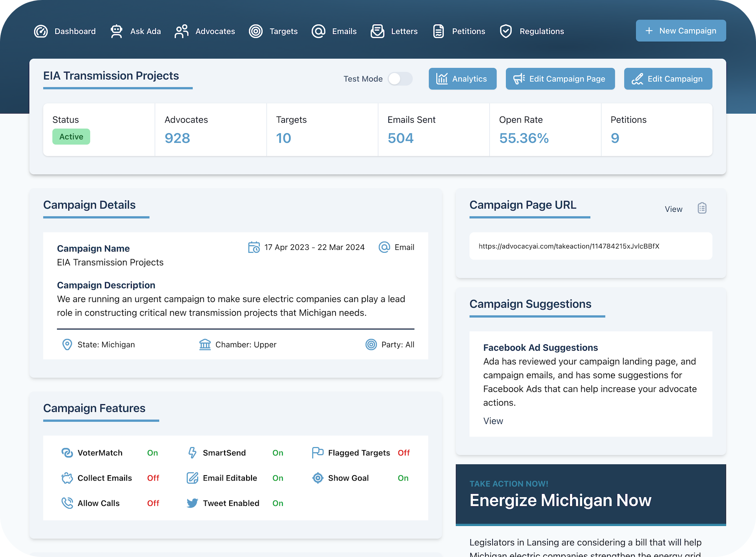
Task: Toggle SmartSend On status
Action: pos(278,453)
